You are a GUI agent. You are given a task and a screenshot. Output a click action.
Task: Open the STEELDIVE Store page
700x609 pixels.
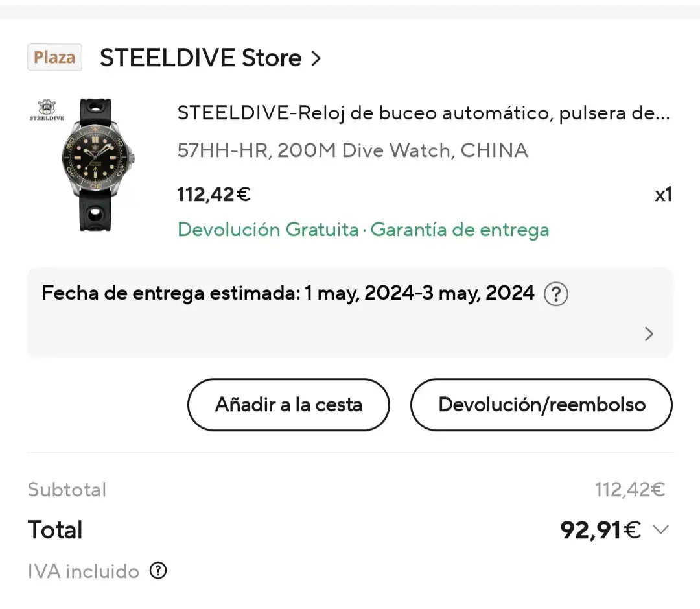(x=200, y=58)
